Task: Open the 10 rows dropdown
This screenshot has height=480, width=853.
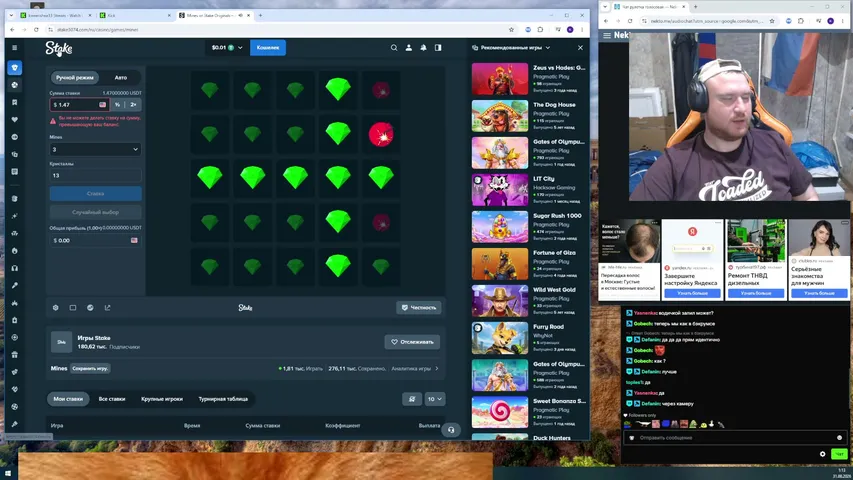Action: pos(435,399)
